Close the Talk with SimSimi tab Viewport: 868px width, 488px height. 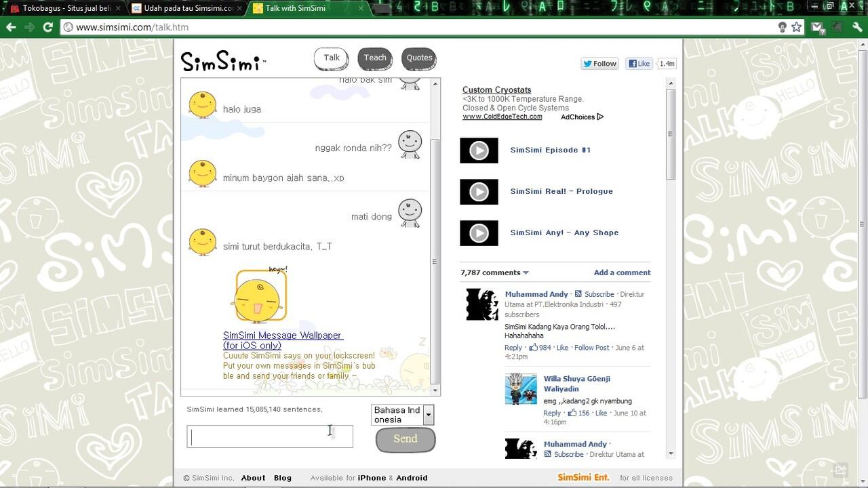pos(361,8)
